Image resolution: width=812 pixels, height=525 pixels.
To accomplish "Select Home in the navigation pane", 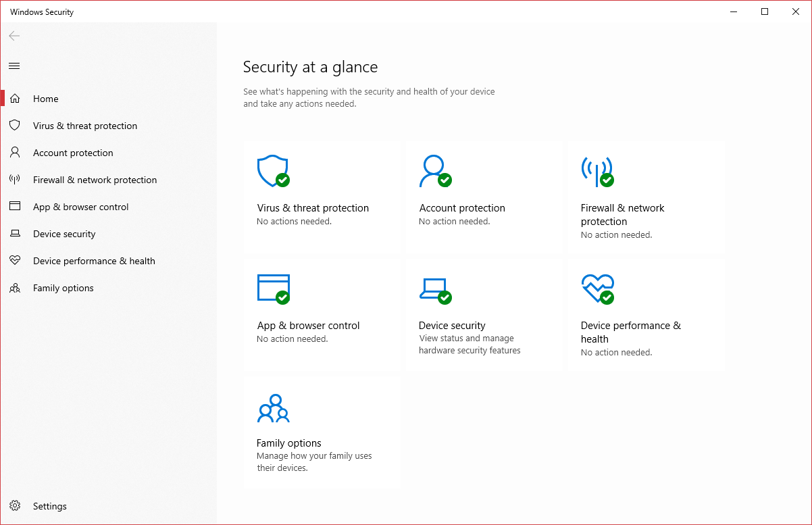I will tap(108, 99).
